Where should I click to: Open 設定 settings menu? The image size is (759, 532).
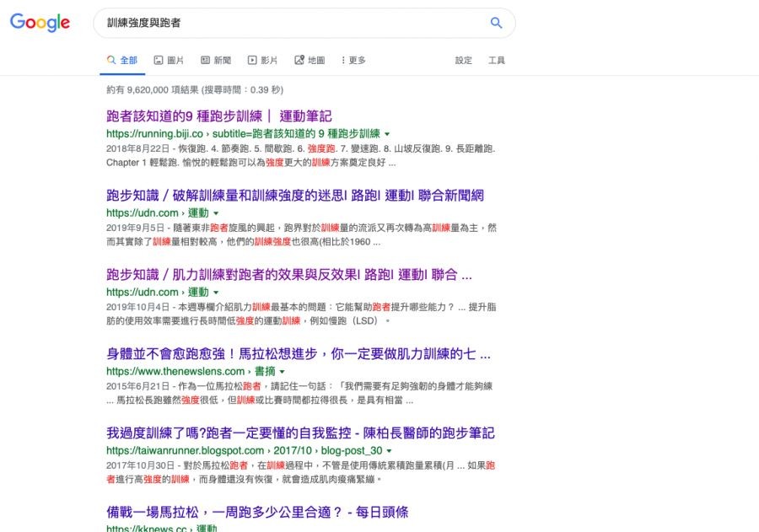(464, 60)
